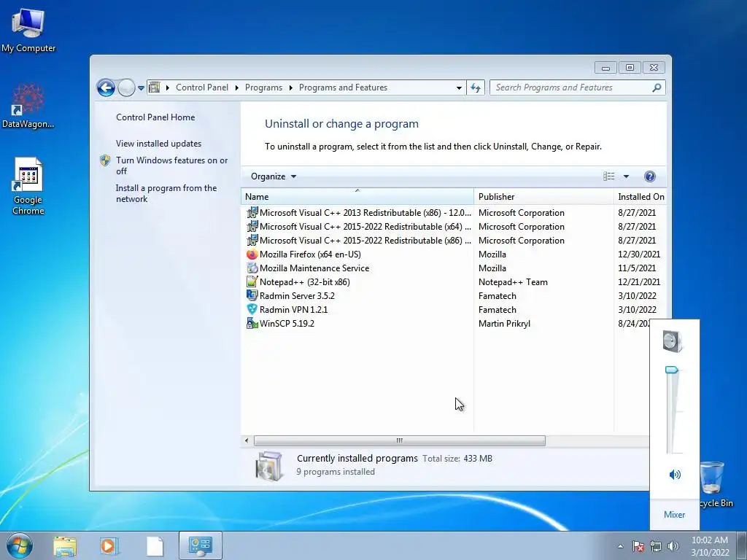Sort list by Name column header
Screen dimensions: 747x560
357,197
